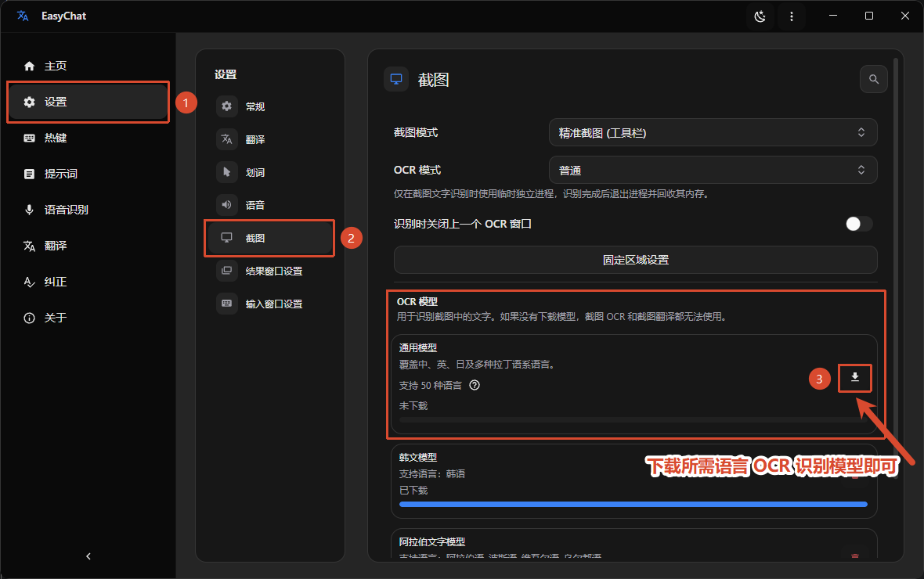The width and height of the screenshot is (924, 579).
Task: Collapse the left sidebar with chevron arrow
Action: tap(88, 556)
